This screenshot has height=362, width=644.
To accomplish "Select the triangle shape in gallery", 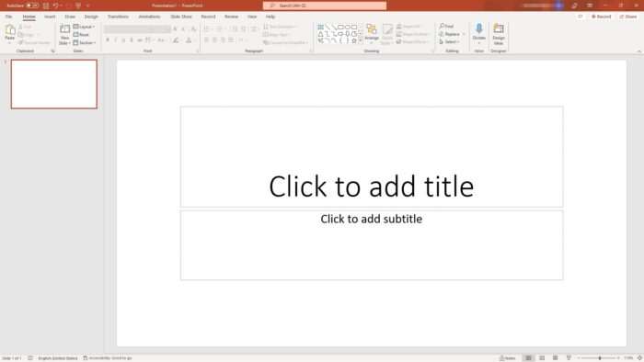I will [x=320, y=34].
